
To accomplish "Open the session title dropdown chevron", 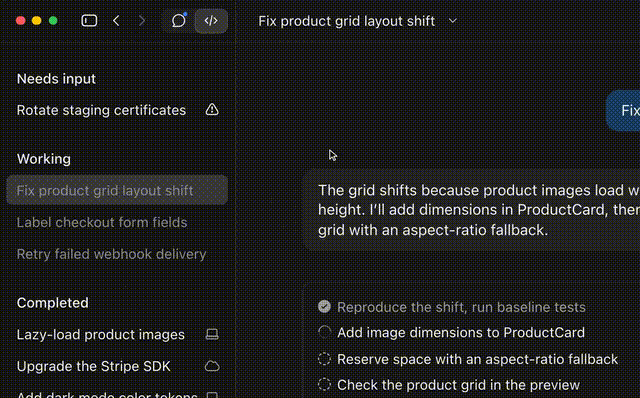I will point(453,21).
